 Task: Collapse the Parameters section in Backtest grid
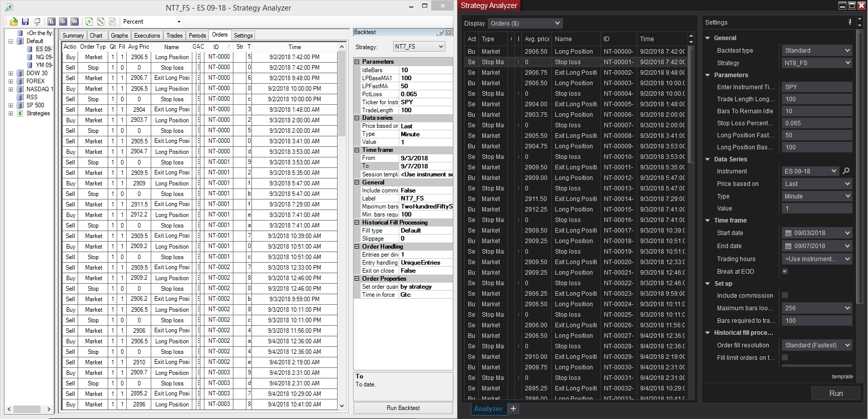[x=357, y=62]
